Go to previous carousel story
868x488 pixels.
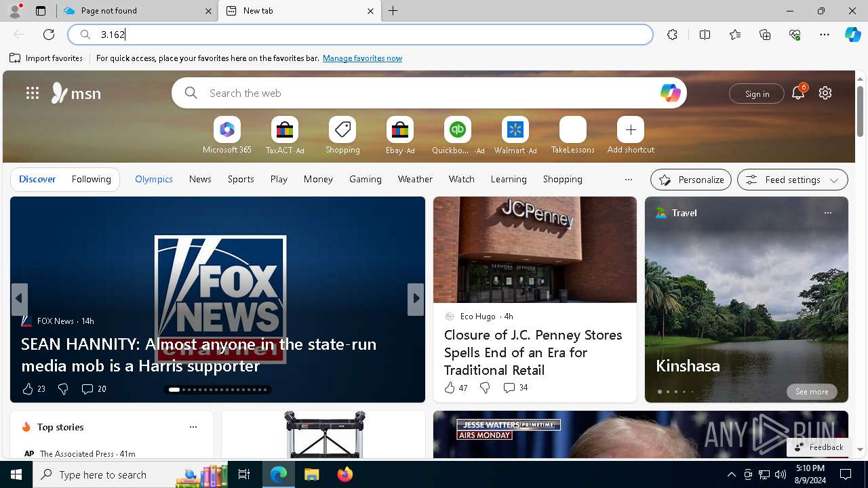(x=19, y=299)
